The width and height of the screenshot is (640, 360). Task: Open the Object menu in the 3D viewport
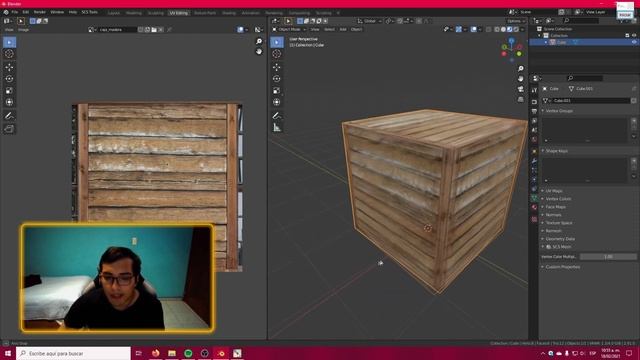click(356, 29)
